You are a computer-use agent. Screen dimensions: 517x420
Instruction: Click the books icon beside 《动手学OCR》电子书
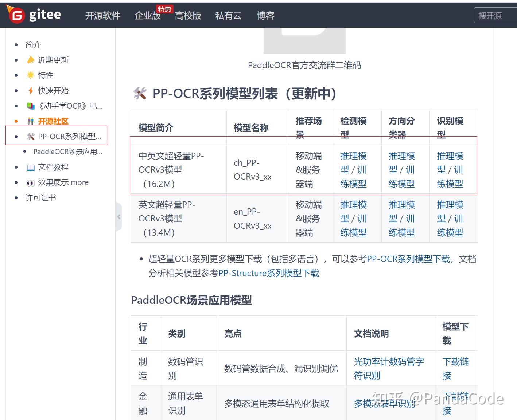click(x=30, y=106)
